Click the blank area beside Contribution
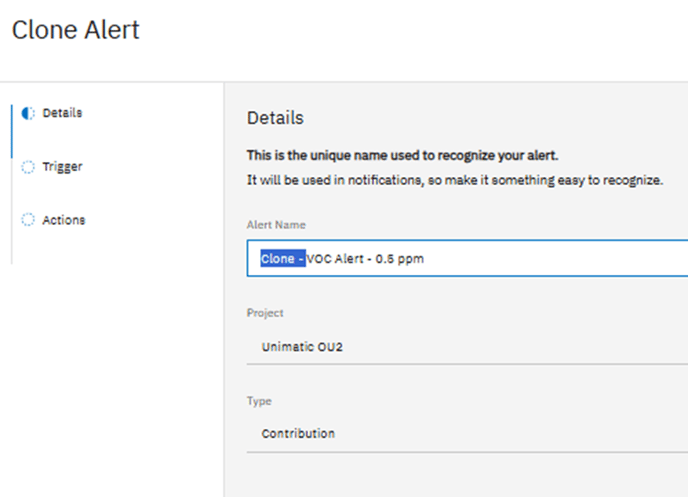The height and width of the screenshot is (497, 688). (520, 434)
